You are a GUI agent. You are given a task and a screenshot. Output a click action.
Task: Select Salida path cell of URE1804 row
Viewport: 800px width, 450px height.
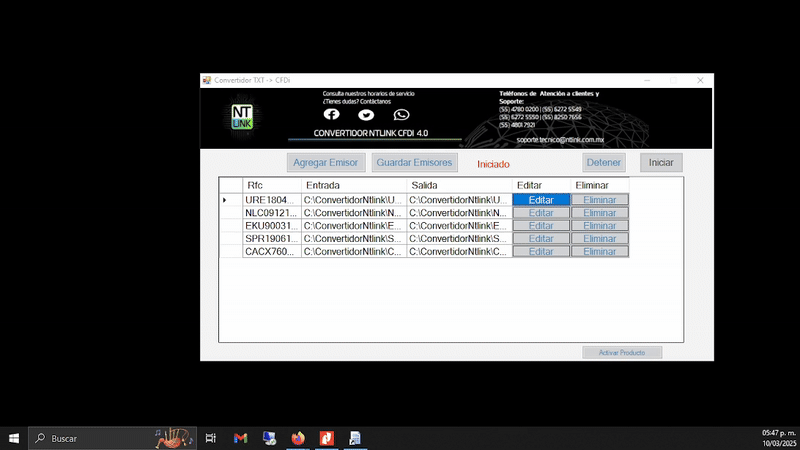[x=459, y=200]
